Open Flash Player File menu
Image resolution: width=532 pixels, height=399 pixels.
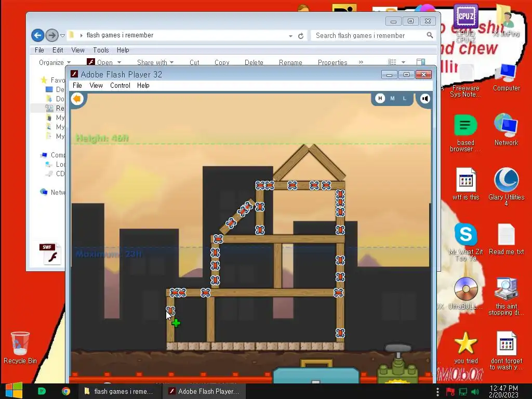click(77, 86)
